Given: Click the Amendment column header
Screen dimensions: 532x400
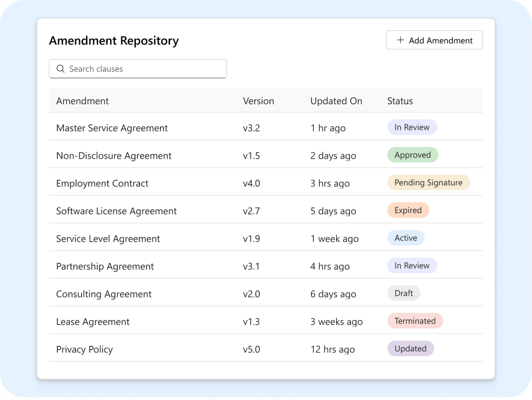Looking at the screenshot, I should (x=82, y=101).
